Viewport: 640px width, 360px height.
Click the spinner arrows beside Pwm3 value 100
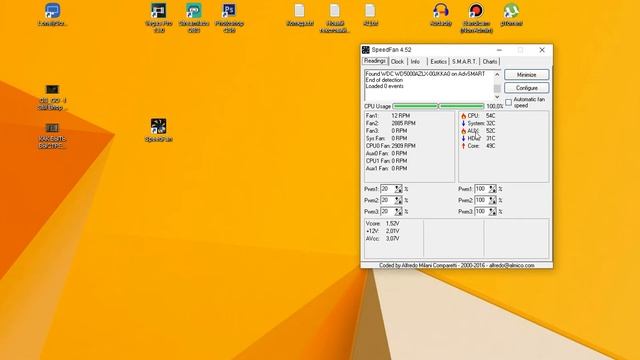pyautogui.click(x=493, y=211)
